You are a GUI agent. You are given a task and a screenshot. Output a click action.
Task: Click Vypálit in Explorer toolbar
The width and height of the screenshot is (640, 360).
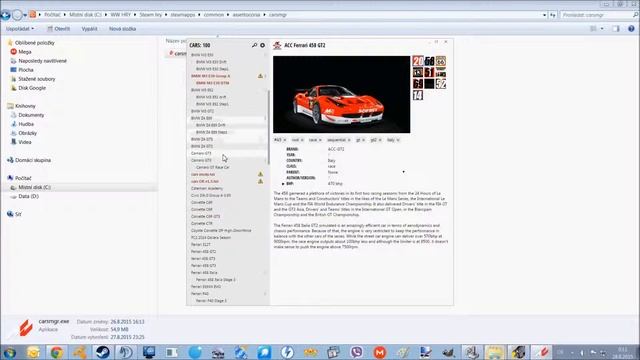pyautogui.click(x=89, y=29)
